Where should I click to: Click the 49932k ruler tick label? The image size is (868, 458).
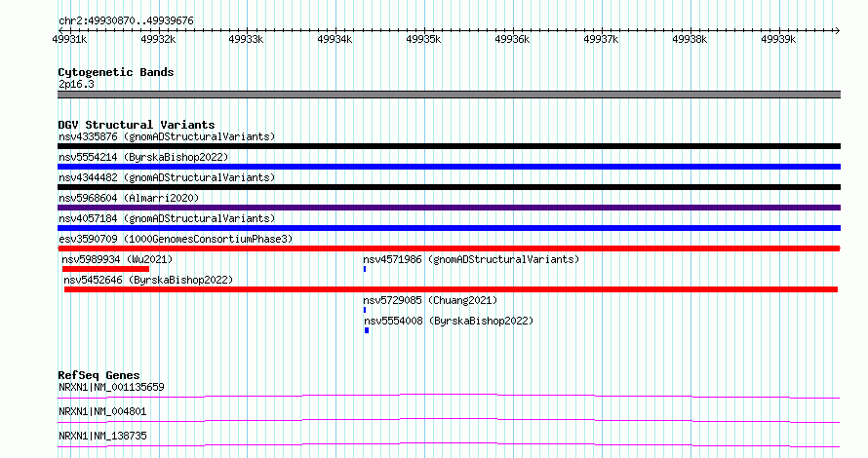coord(158,39)
